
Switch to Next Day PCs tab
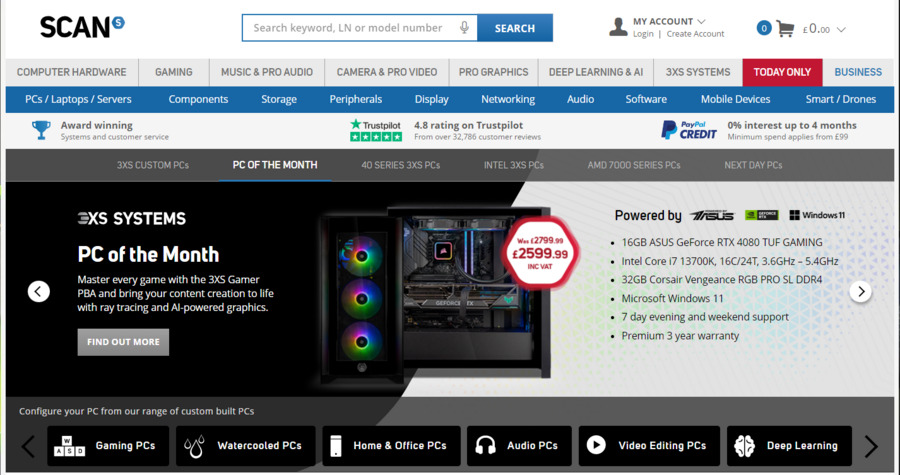point(753,165)
